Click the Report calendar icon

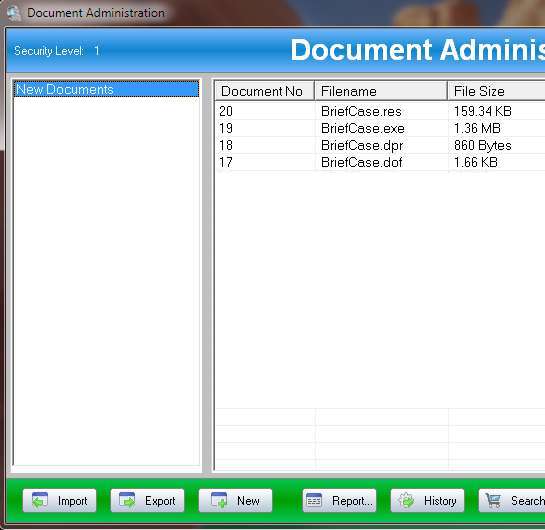(x=314, y=500)
